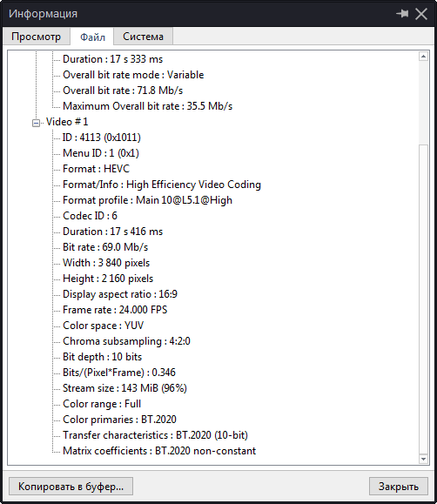Select 'ID : 4113 (0x1011)' row

click(102, 138)
